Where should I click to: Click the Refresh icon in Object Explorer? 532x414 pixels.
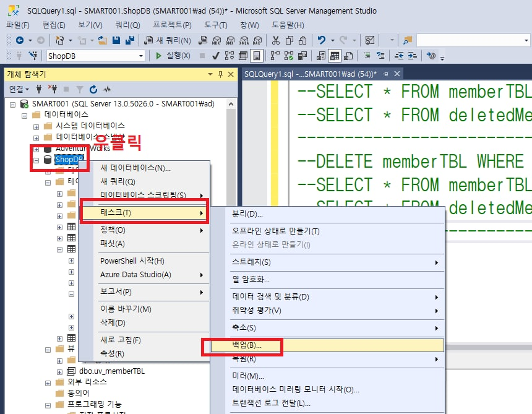coord(93,89)
